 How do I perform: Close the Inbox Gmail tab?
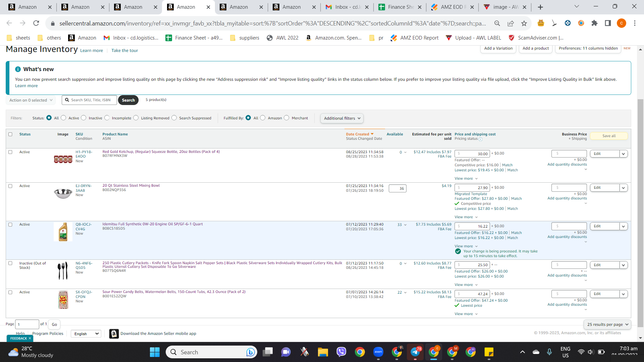pos(367,7)
